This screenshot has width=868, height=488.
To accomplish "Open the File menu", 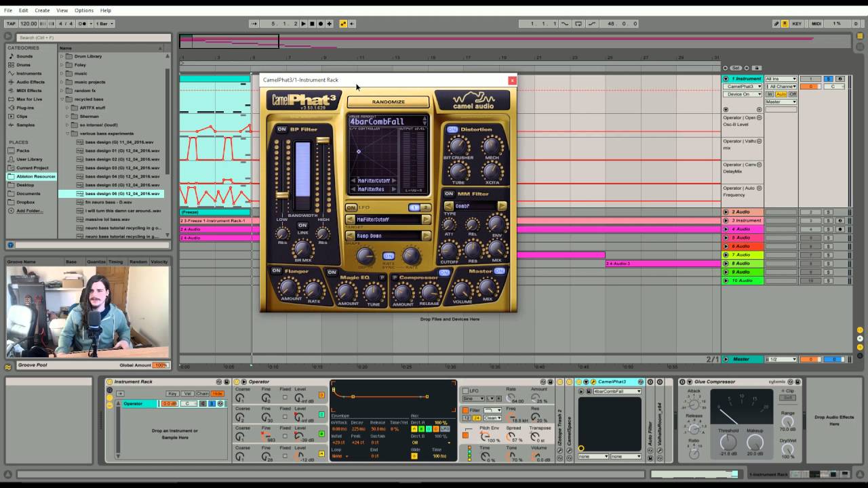I will click(x=8, y=10).
